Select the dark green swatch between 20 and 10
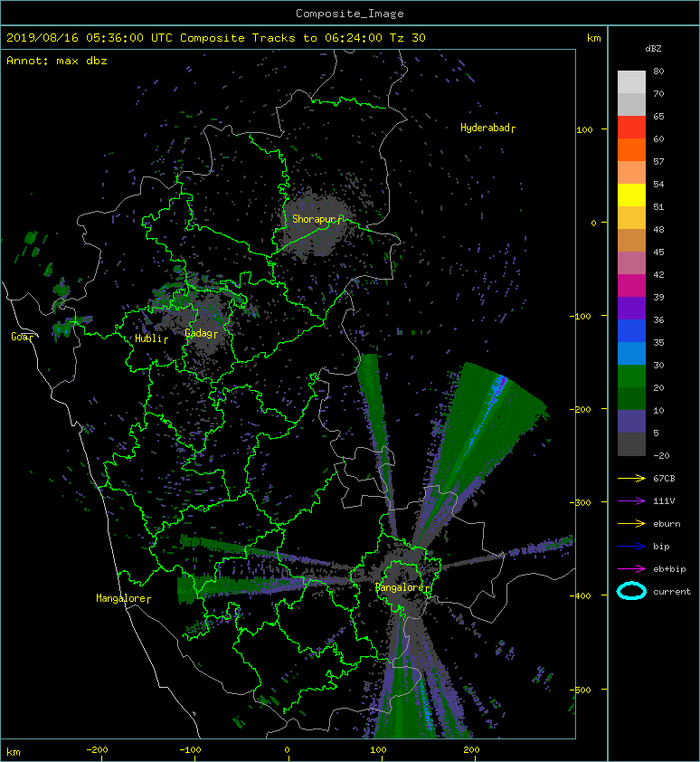The image size is (700, 762). click(631, 398)
